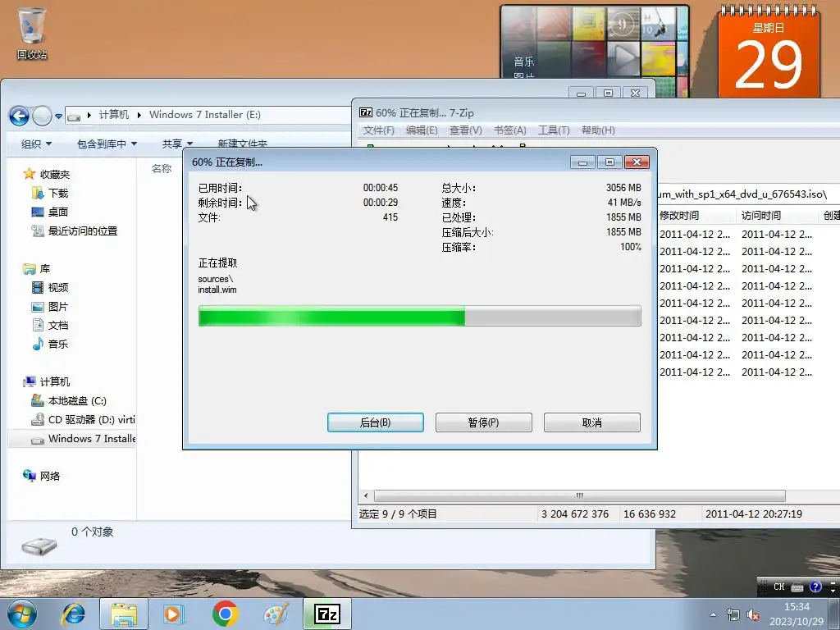Launch Internet Explorer from taskbar
The image size is (840, 630).
pyautogui.click(x=73, y=614)
